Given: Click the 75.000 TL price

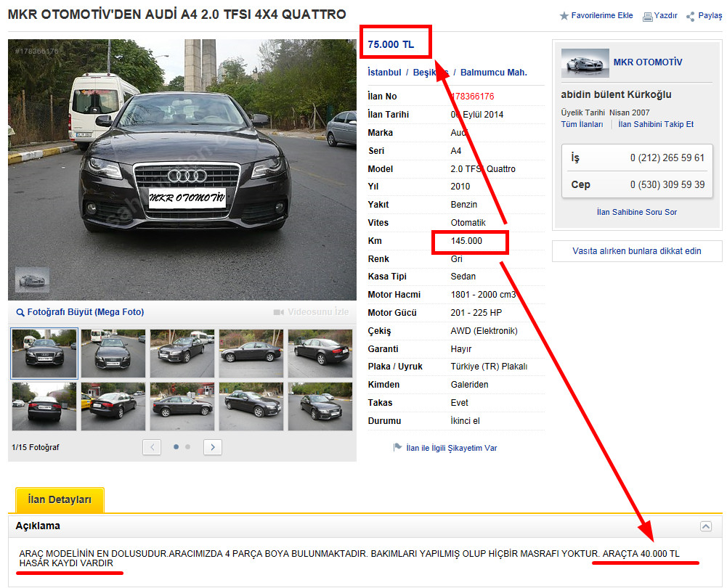Looking at the screenshot, I should click(391, 44).
